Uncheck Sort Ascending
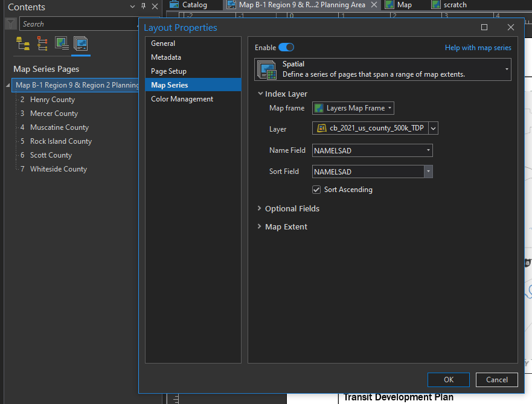The image size is (532, 404). 316,189
